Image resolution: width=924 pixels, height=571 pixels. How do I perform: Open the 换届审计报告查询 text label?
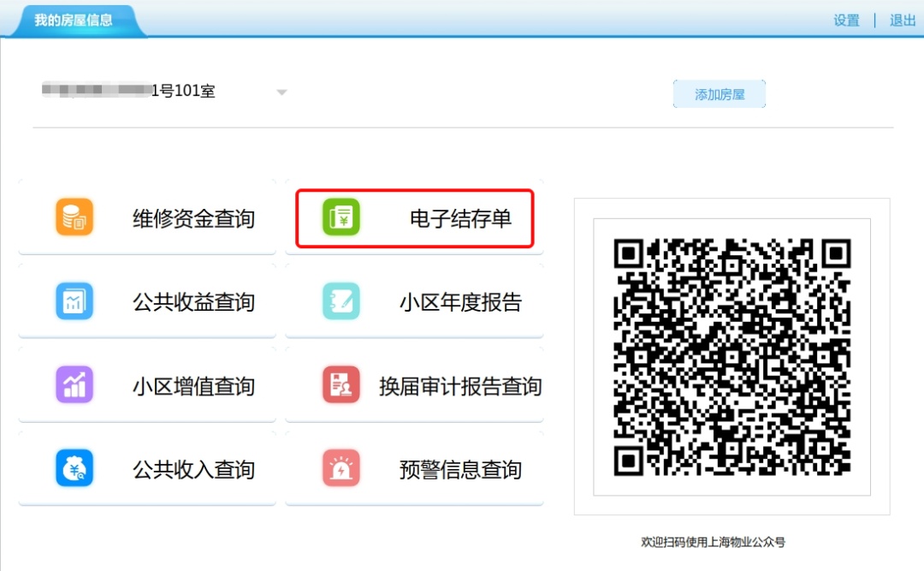pos(460,386)
